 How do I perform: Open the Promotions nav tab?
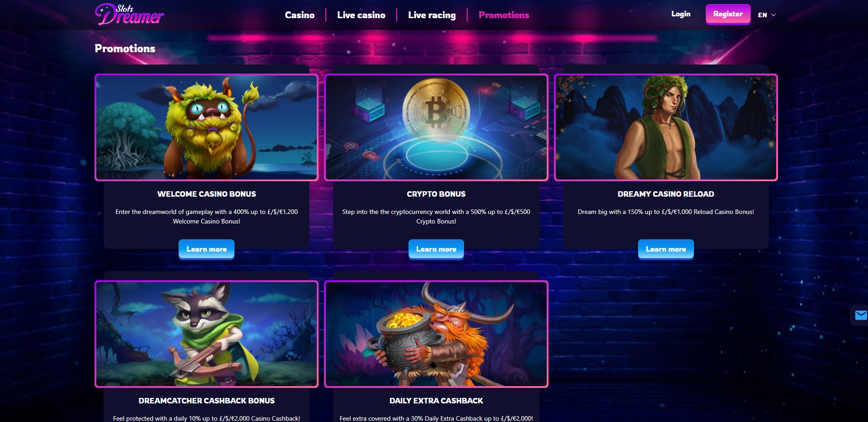coord(504,15)
